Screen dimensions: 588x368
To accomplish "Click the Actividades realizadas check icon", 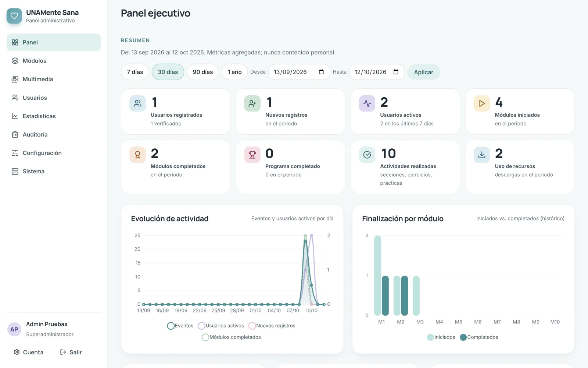I will click(367, 155).
